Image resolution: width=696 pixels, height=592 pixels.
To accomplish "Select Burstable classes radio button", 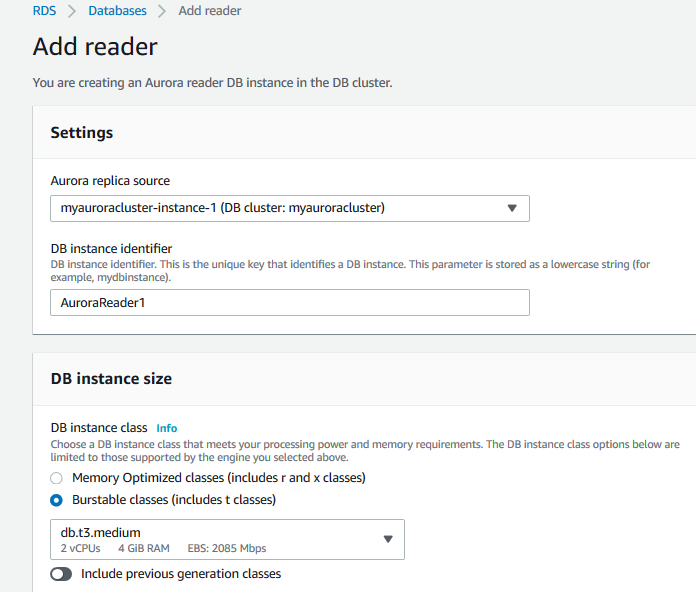I will click(x=57, y=499).
